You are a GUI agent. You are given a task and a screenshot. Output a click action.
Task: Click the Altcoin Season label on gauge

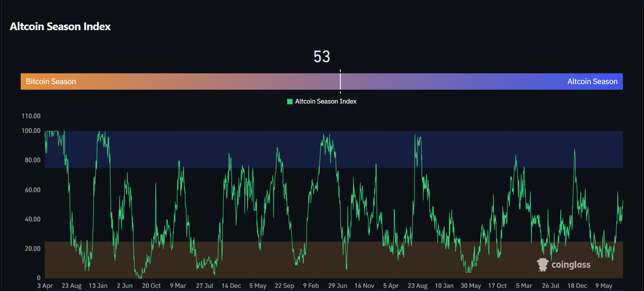[592, 81]
